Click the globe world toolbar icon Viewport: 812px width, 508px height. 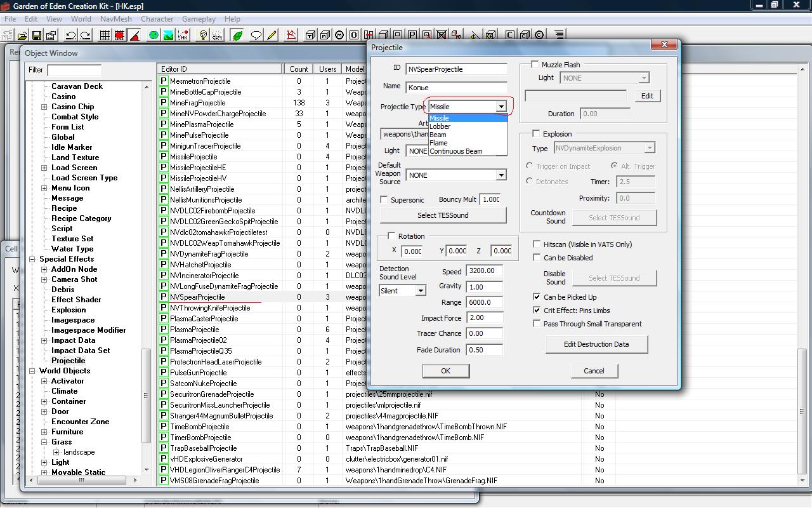coord(154,36)
